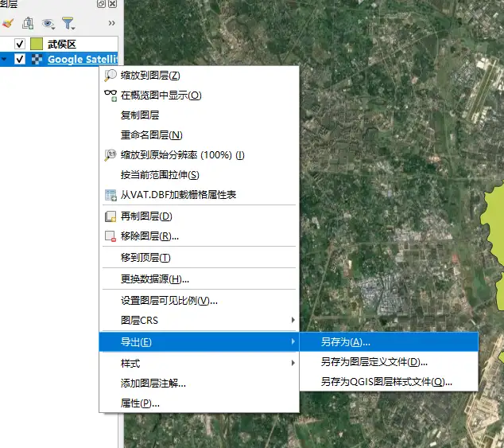Click the add group icon
Screen dimensions: 504x448
pos(28,23)
